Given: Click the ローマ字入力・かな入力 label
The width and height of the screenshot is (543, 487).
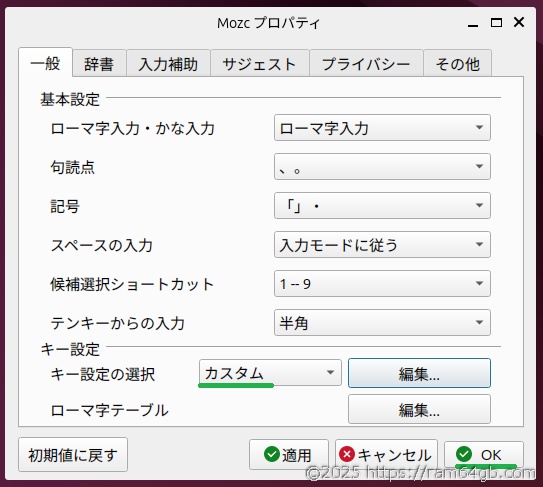Looking at the screenshot, I should point(133,129).
